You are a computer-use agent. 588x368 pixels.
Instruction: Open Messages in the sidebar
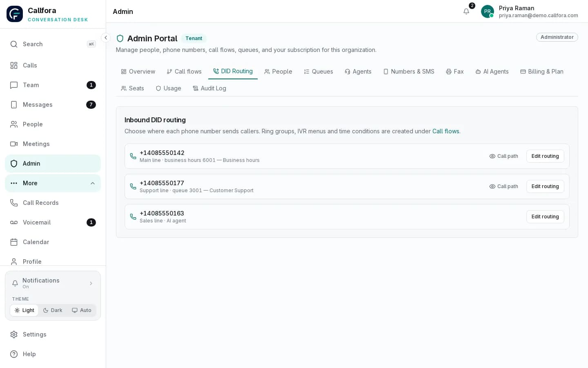(53, 105)
